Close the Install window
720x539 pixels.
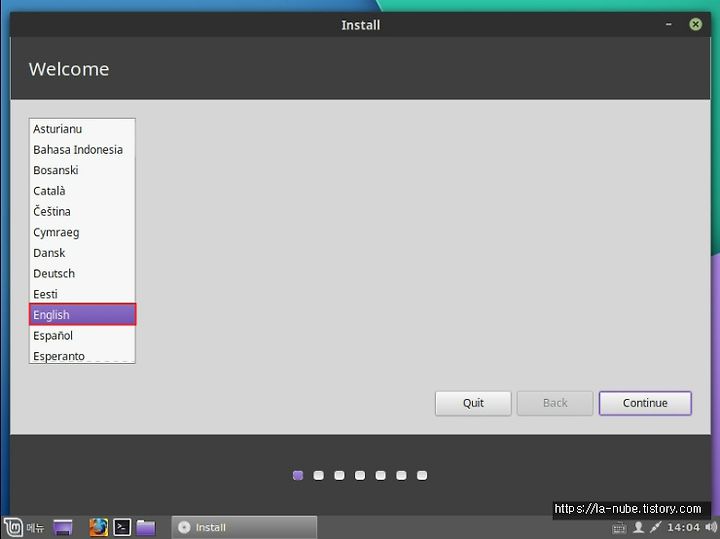click(695, 24)
